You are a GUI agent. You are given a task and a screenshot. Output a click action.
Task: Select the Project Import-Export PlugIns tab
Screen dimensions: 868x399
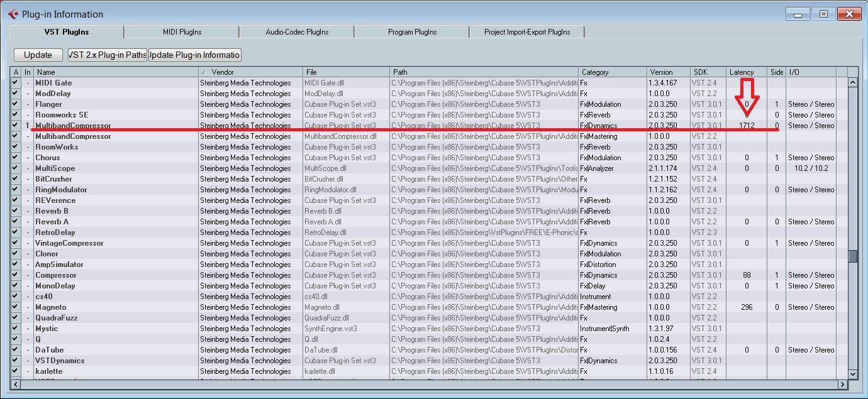point(527,32)
